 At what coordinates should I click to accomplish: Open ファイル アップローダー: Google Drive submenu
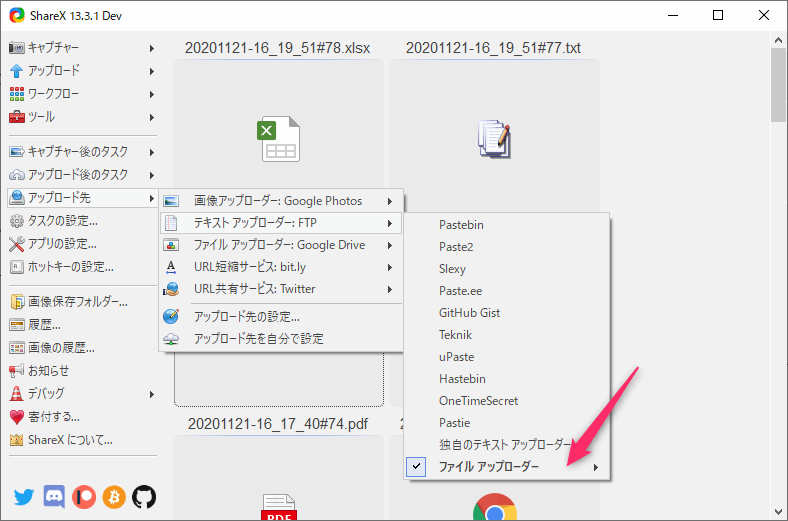[x=281, y=245]
